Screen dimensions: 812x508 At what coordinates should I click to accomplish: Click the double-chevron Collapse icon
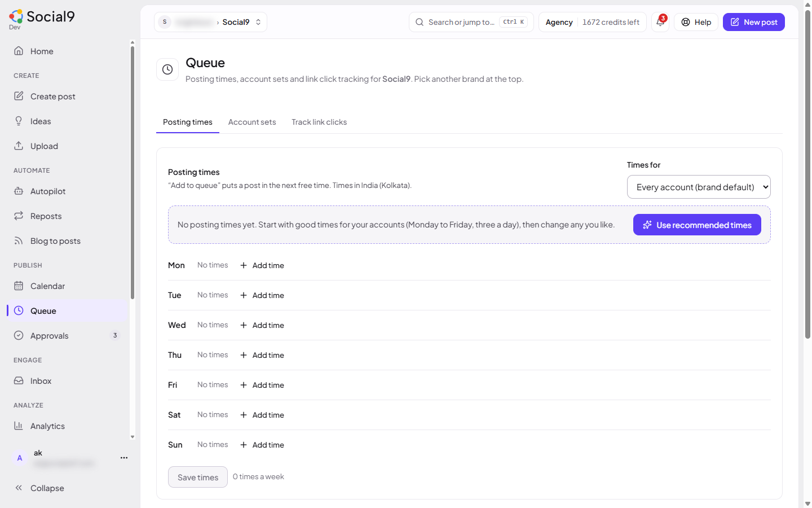(x=19, y=488)
